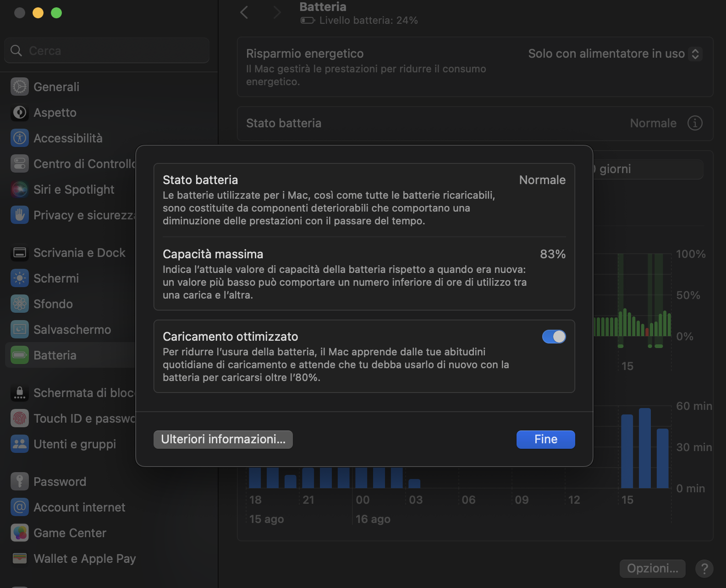Screen dimensions: 726x588
Task: Open Account internet settings pane
Action: click(79, 507)
